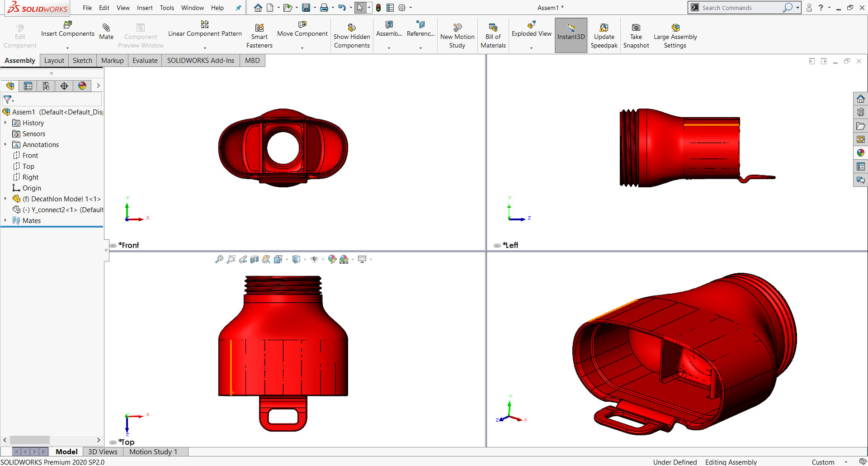Click the Search Commands field
Screen dimensions: 868x466
click(741, 8)
